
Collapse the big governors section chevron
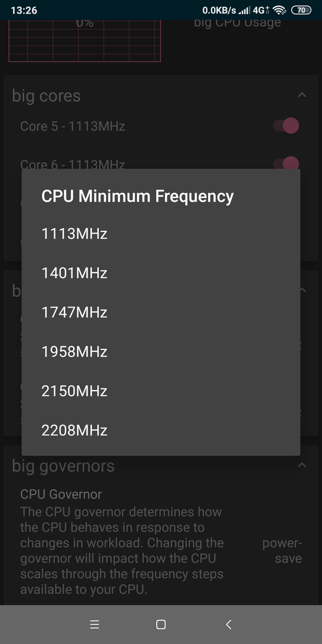[x=302, y=465]
